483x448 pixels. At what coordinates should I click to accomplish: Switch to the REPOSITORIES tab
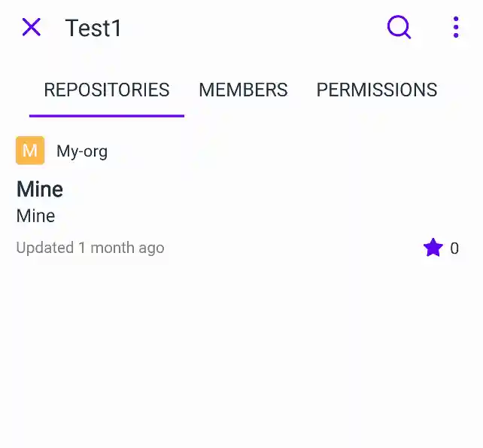point(106,90)
